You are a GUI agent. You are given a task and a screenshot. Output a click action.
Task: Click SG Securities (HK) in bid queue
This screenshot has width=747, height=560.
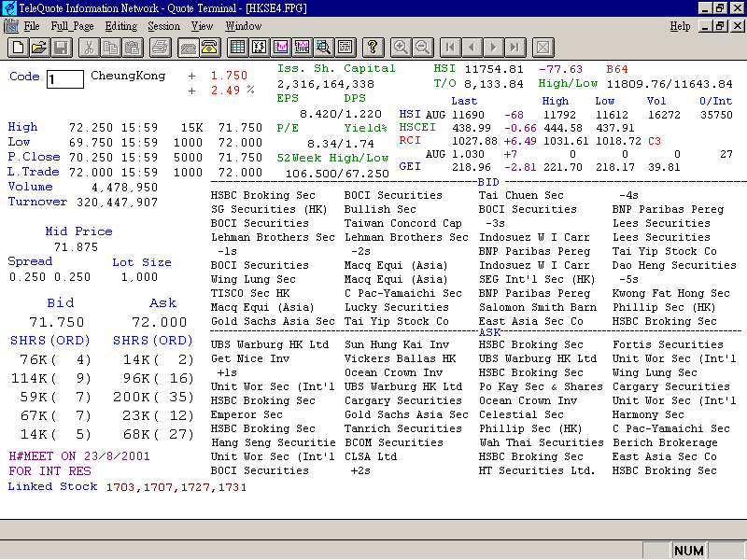pos(269,209)
